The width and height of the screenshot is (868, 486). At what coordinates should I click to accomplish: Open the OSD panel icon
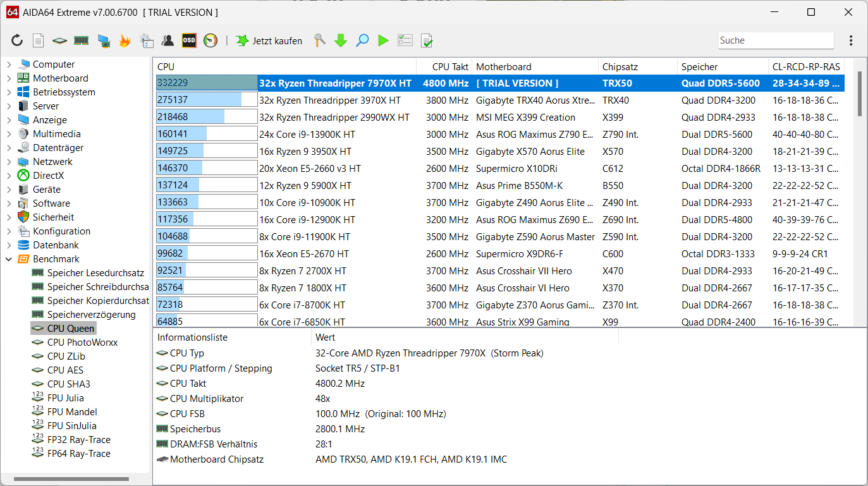coord(189,40)
